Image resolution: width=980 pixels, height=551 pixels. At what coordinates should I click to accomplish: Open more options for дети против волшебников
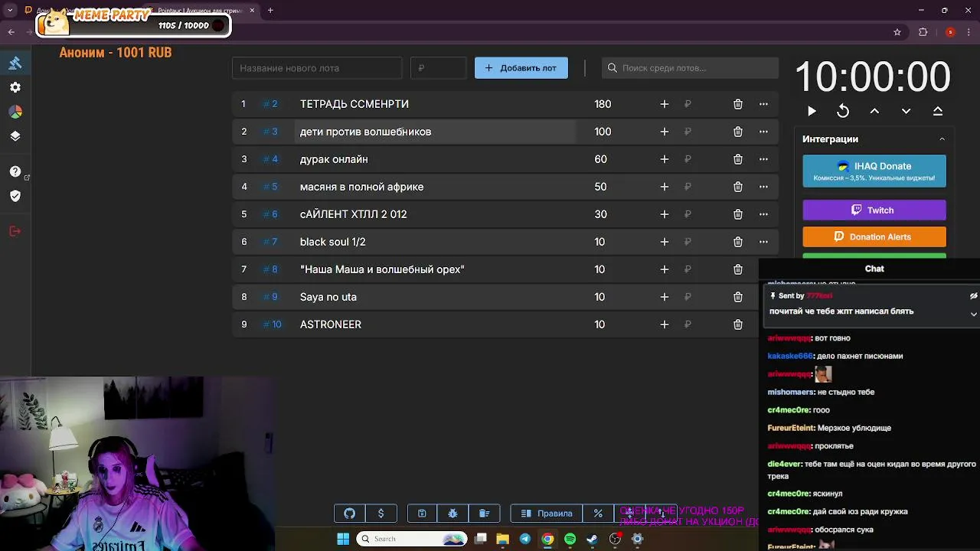763,132
